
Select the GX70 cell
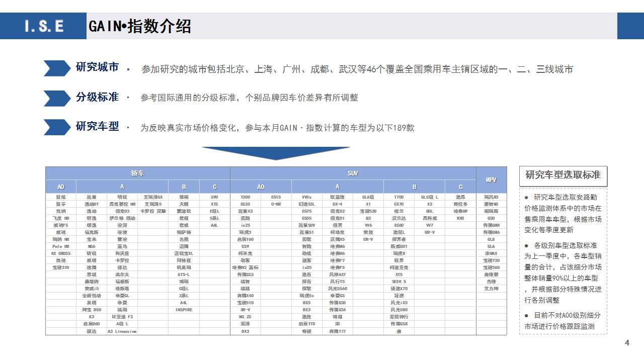(399, 204)
